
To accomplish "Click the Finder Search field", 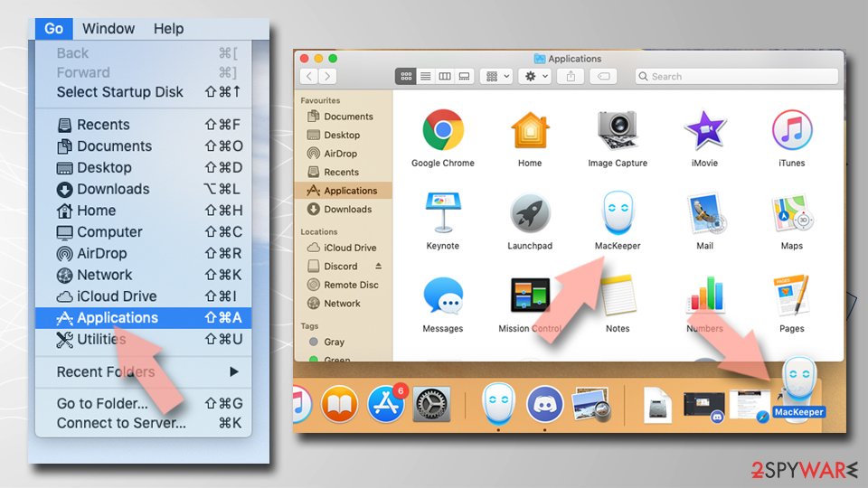I will click(x=737, y=76).
